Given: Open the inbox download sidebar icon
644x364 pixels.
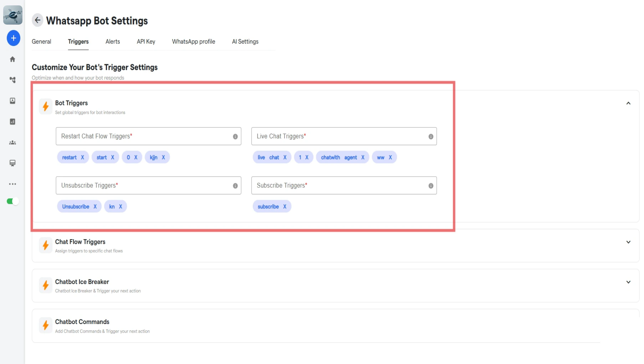Looking at the screenshot, I should pyautogui.click(x=12, y=101).
